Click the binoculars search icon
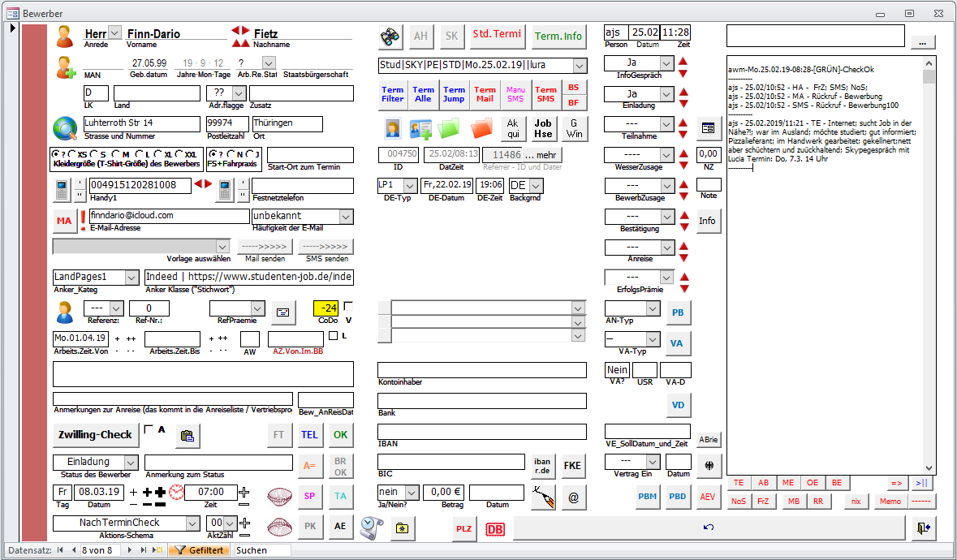 click(391, 37)
